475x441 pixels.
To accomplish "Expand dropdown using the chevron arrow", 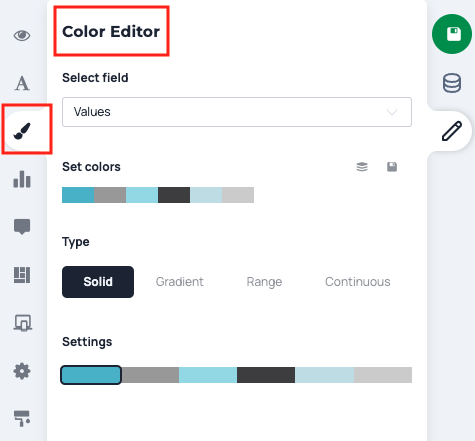I will [x=392, y=112].
